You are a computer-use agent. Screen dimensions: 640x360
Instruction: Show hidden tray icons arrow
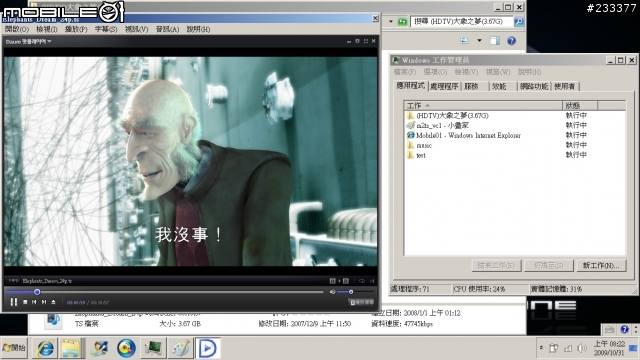coord(541,348)
